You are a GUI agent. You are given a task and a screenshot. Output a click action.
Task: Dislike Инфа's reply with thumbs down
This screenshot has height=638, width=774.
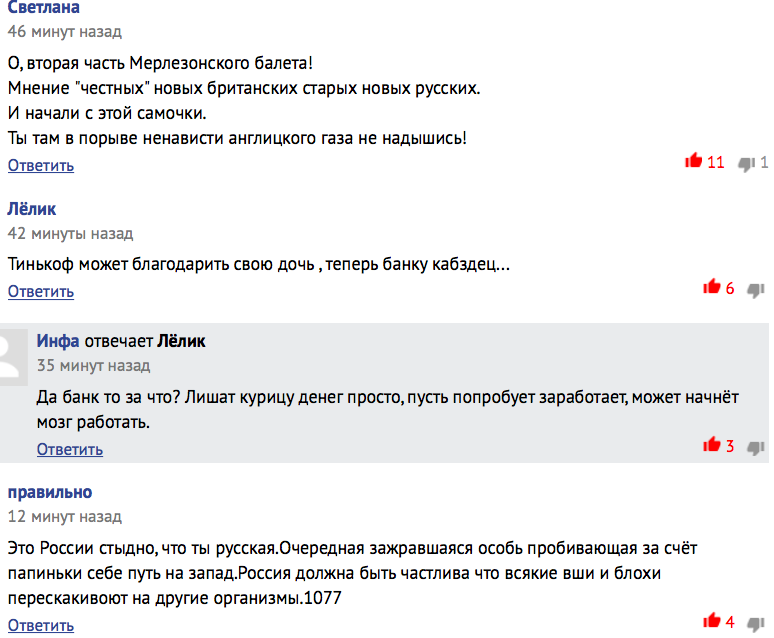[756, 448]
